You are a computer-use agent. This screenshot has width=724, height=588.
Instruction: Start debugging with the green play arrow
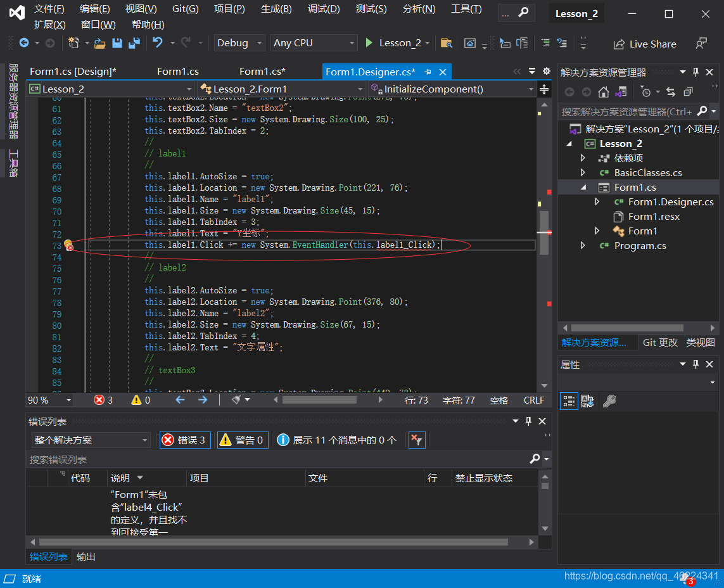click(x=369, y=43)
